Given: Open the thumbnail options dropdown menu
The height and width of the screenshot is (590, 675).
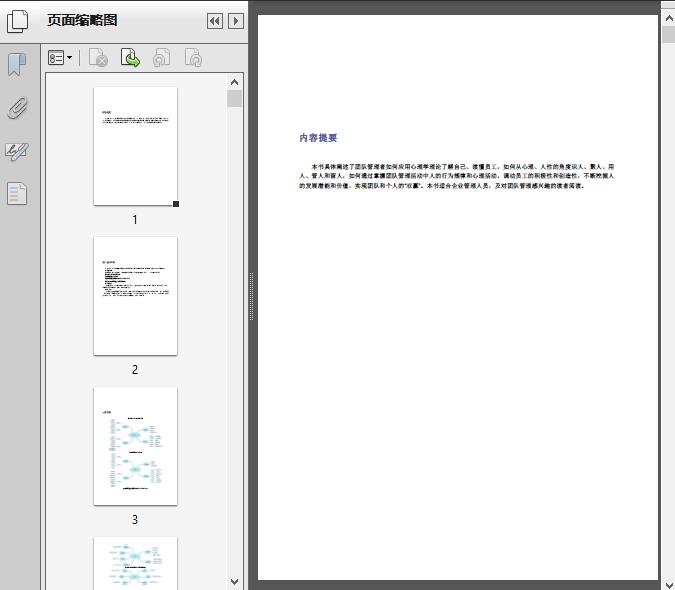Looking at the screenshot, I should pyautogui.click(x=60, y=58).
